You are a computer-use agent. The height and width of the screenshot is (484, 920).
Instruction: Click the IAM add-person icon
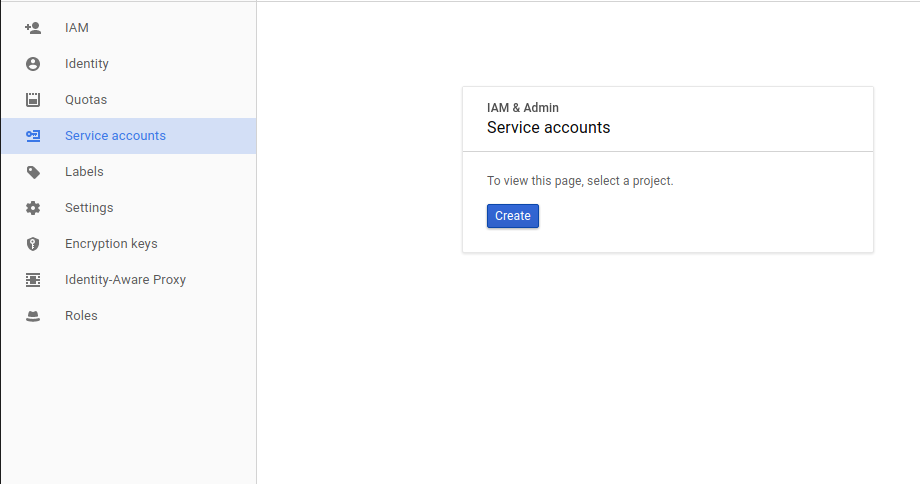[33, 28]
